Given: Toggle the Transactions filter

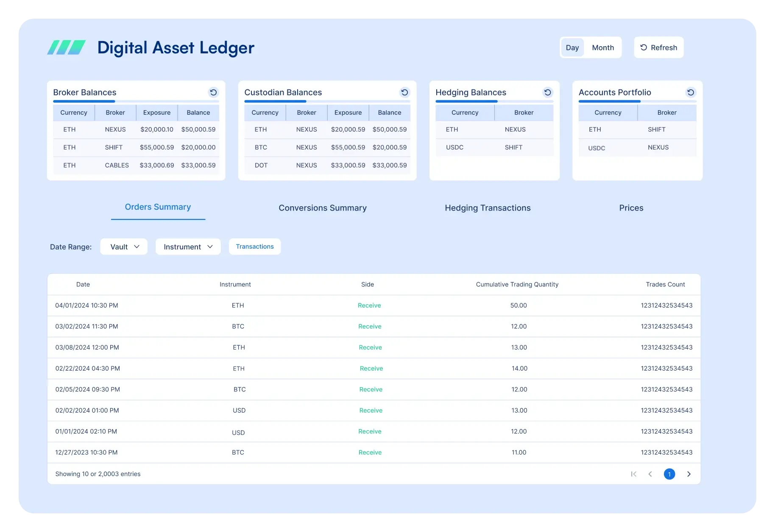Looking at the screenshot, I should pyautogui.click(x=254, y=246).
